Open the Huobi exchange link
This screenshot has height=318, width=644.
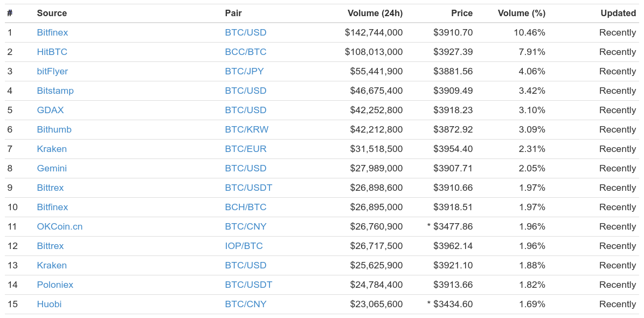coord(49,304)
